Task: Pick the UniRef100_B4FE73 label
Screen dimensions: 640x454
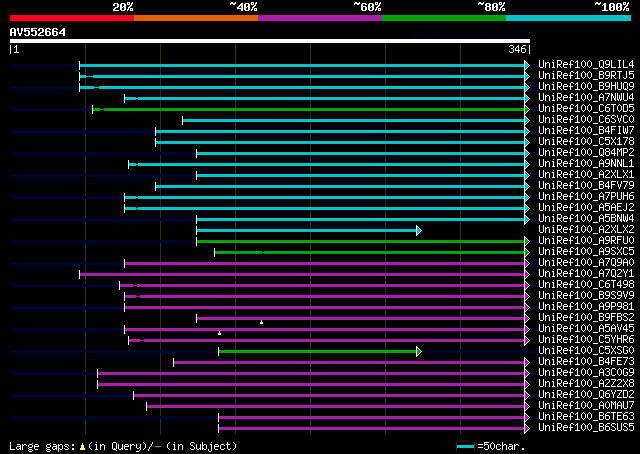Action: click(x=586, y=362)
